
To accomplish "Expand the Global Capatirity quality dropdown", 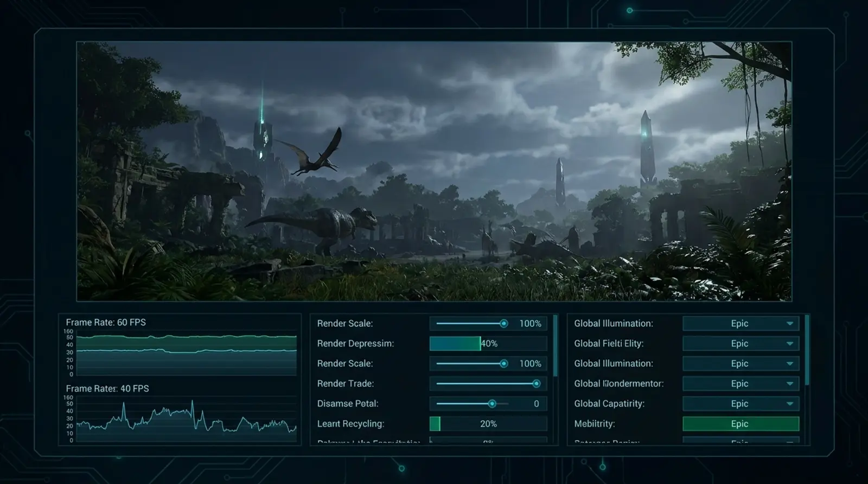I will coord(741,404).
